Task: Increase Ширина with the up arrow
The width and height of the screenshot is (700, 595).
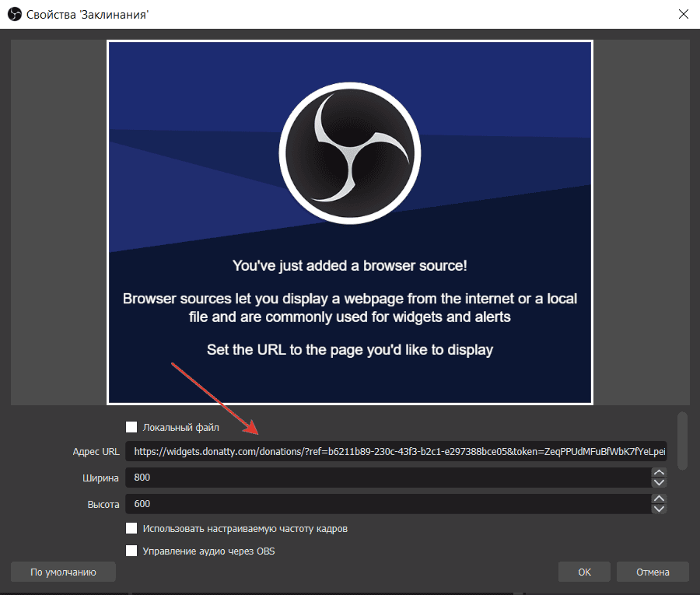Action: tap(659, 473)
